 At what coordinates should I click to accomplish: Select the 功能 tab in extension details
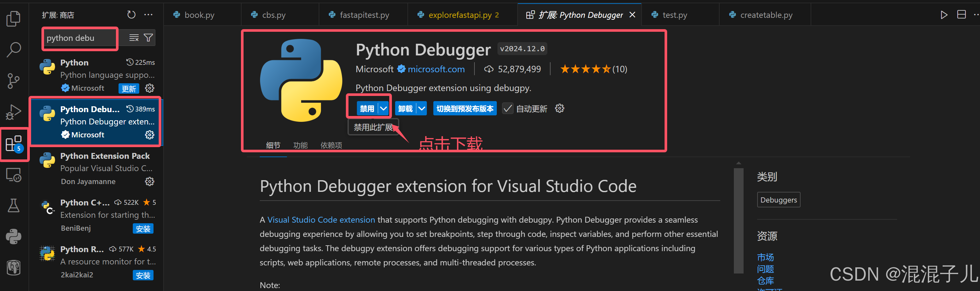(x=300, y=145)
